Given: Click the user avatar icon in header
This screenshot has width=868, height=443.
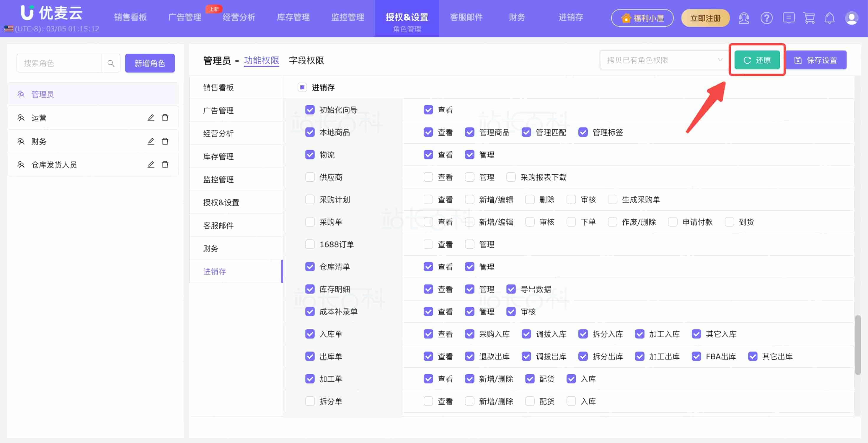Looking at the screenshot, I should click(x=851, y=18).
